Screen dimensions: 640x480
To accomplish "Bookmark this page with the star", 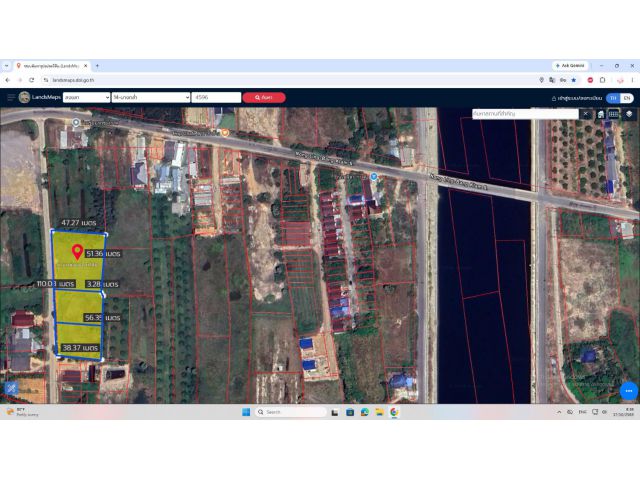I will click(x=573, y=80).
